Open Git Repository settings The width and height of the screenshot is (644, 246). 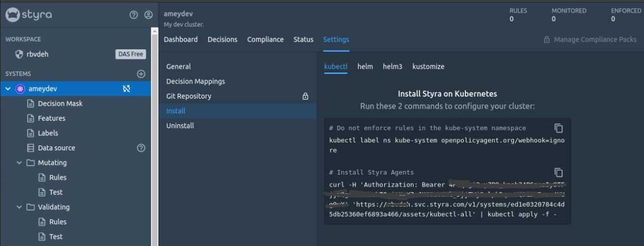click(189, 96)
